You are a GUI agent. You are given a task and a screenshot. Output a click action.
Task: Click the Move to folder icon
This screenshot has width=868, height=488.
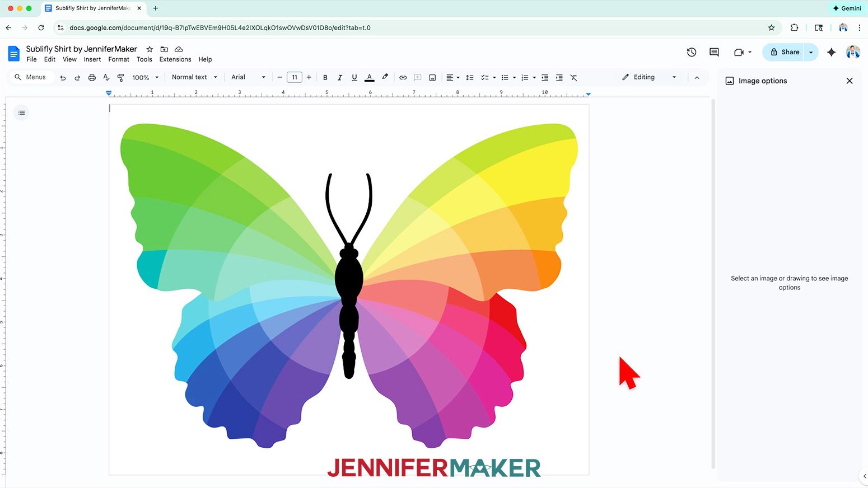[164, 49]
